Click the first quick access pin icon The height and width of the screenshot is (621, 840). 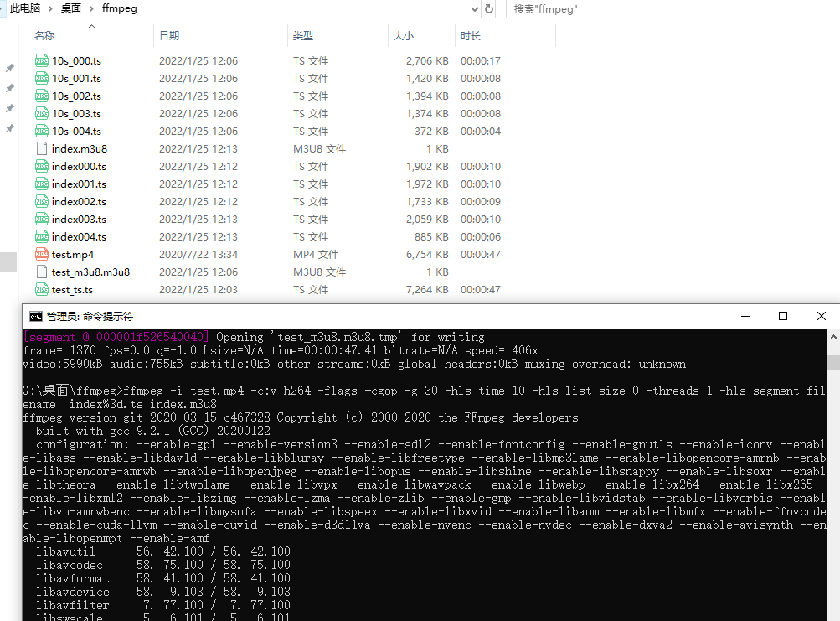point(10,68)
